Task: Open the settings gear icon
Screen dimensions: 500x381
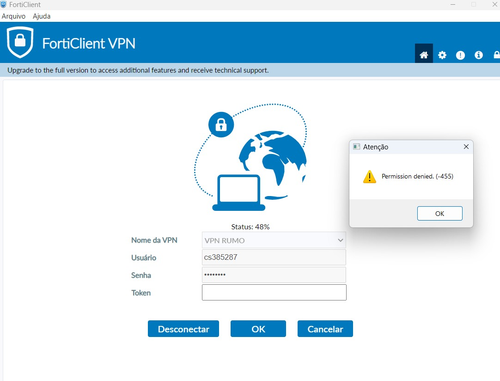Action: click(x=442, y=55)
